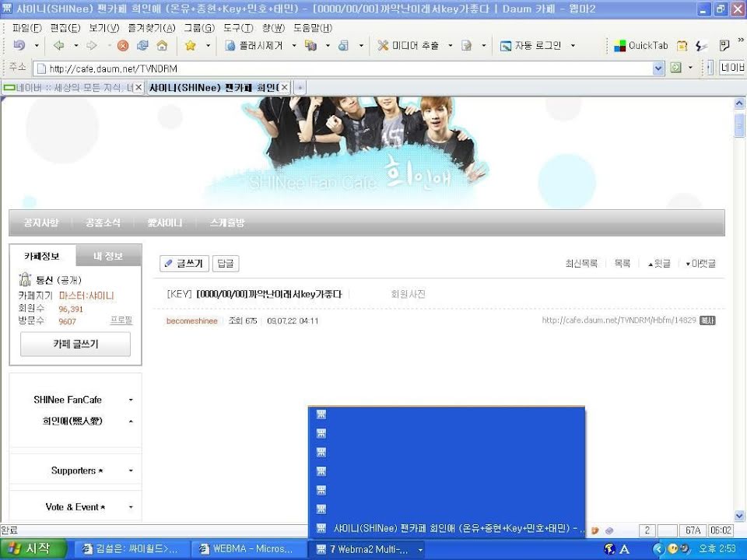Open the QuickTab toolbar button
747x560 pixels.
640,45
